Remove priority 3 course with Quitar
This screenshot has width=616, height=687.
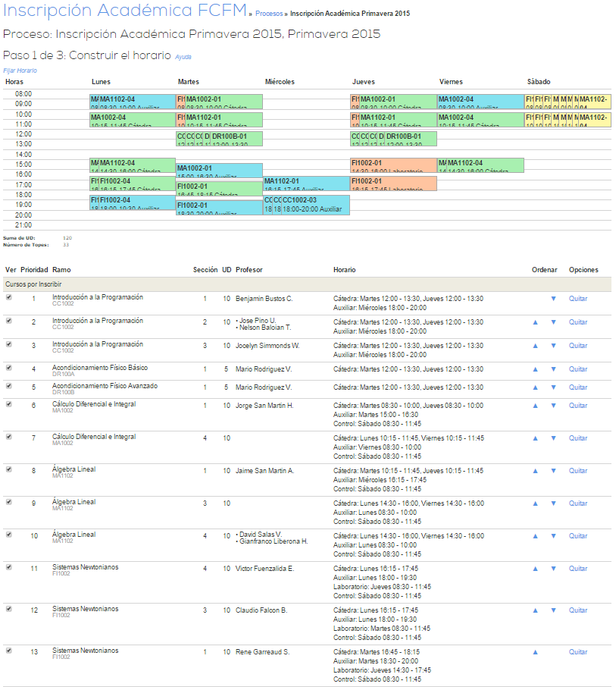[578, 346]
